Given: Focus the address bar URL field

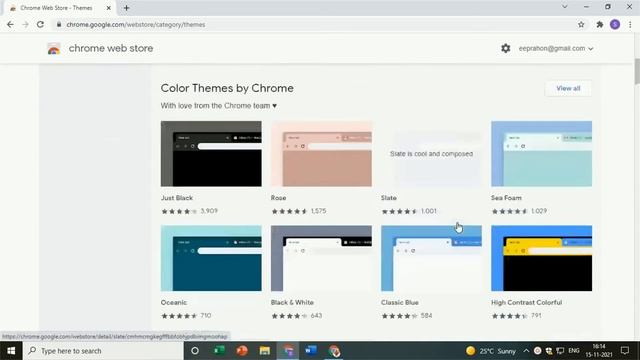Looking at the screenshot, I should (x=314, y=24).
